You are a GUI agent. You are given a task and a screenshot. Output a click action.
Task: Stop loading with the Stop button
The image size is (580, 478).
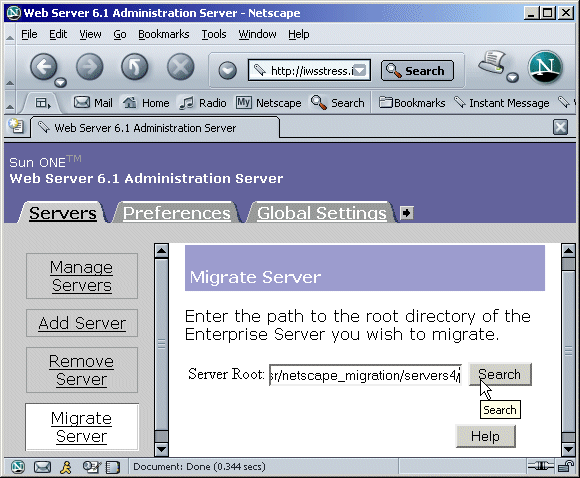pyautogui.click(x=180, y=67)
